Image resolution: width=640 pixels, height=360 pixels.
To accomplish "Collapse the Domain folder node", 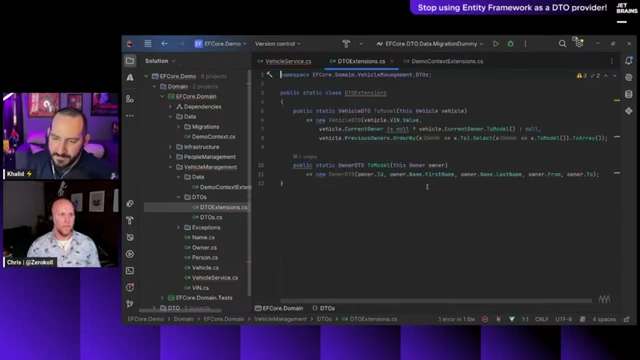I will [154, 87].
